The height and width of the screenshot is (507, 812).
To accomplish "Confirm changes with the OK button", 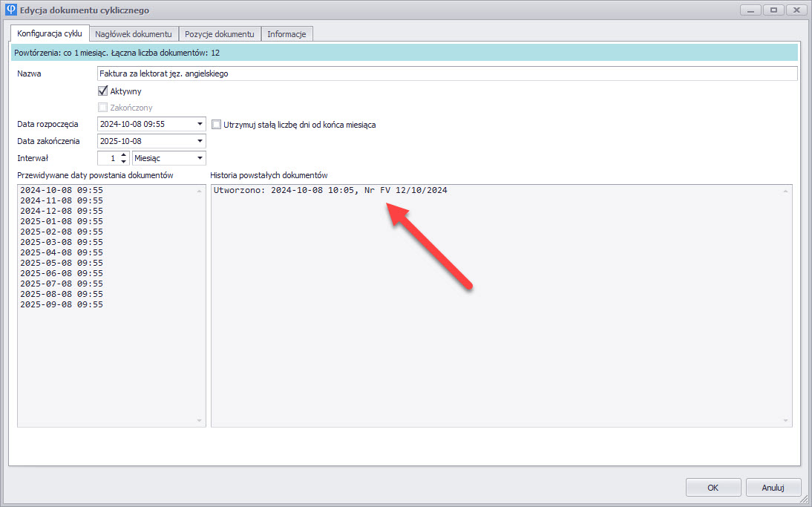I will tap(713, 488).
